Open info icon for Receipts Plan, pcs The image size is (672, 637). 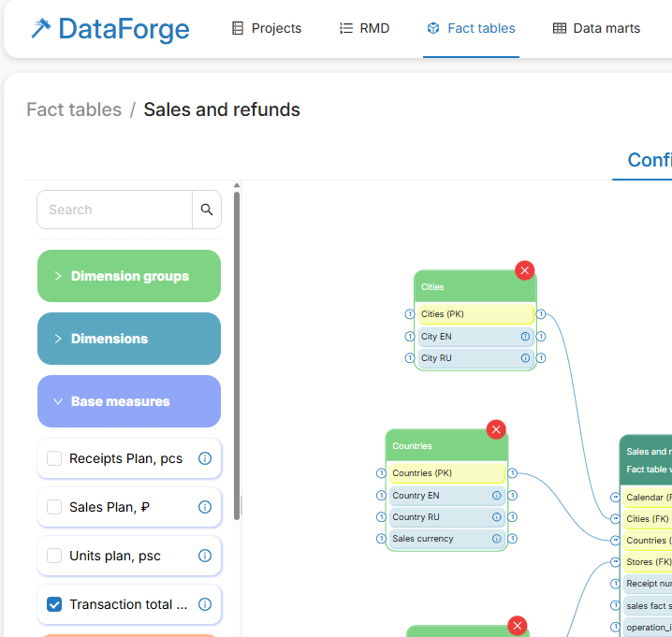coord(205,458)
